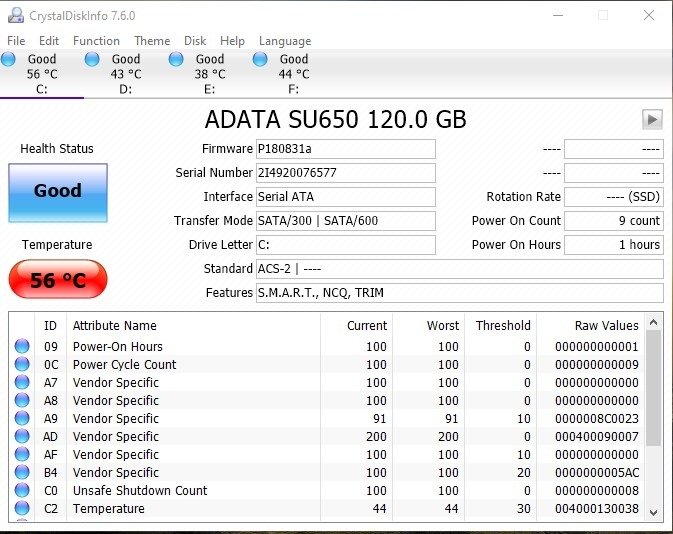Select the D: drive status orb
This screenshot has width=673, height=534.
pos(92,59)
